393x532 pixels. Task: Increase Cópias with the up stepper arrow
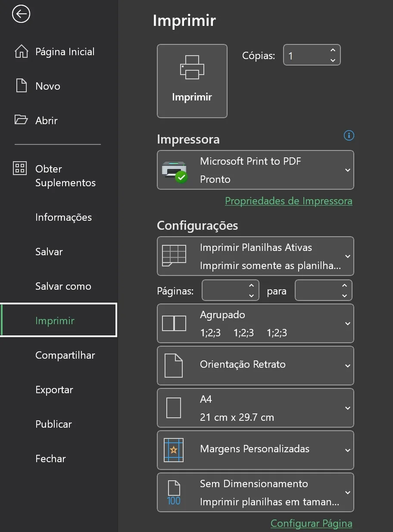pyautogui.click(x=333, y=50)
